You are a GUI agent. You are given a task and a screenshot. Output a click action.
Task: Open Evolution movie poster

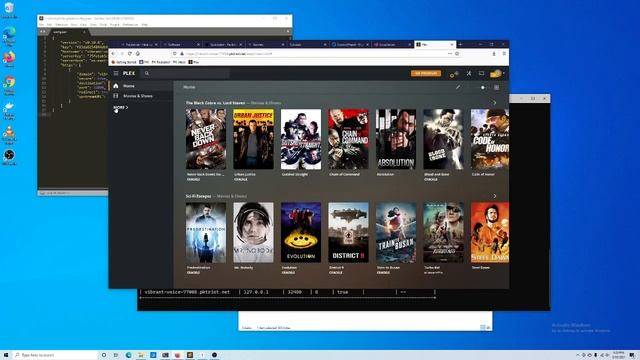click(301, 233)
